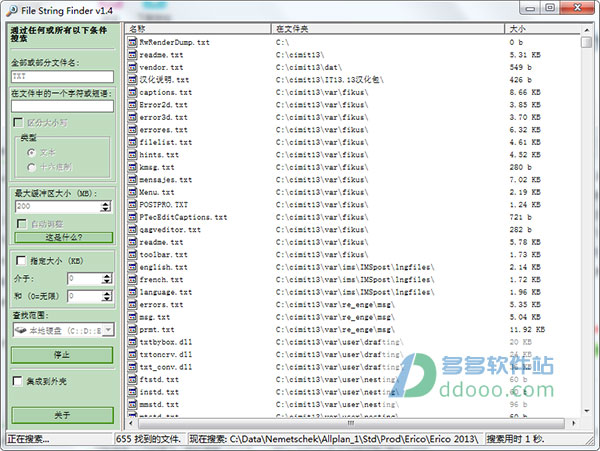Click the 介于 minimum size field
The height and width of the screenshot is (451, 600).
click(85, 278)
